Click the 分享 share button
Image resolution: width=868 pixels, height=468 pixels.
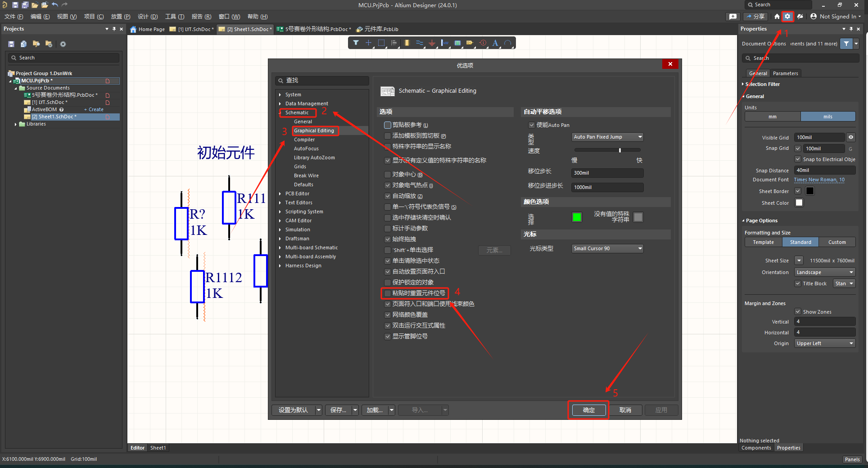pyautogui.click(x=756, y=16)
